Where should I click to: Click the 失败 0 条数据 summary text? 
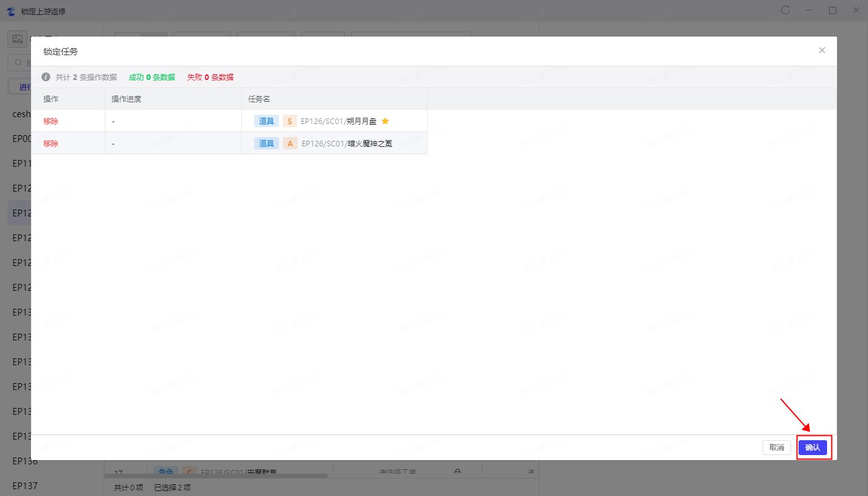[x=210, y=77]
